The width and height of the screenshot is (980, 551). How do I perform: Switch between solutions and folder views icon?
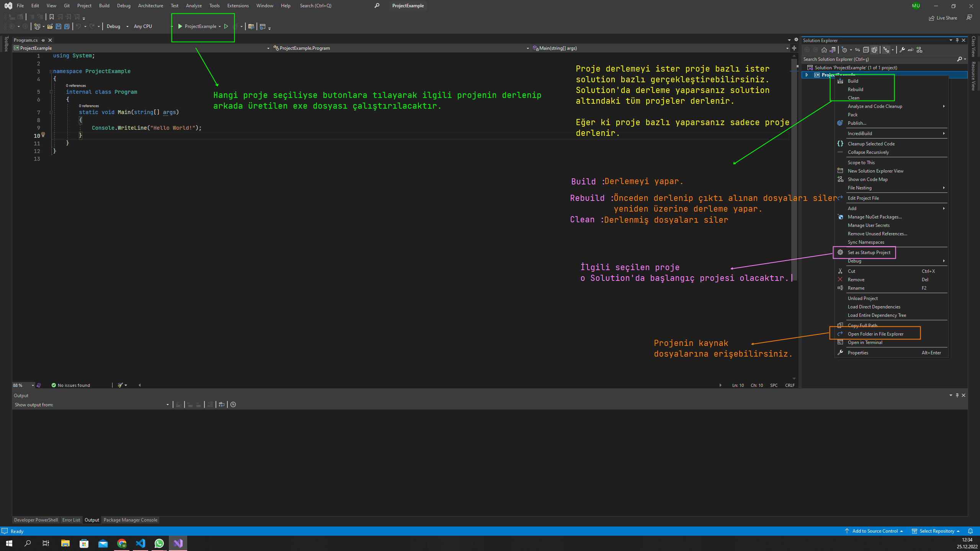tap(833, 50)
